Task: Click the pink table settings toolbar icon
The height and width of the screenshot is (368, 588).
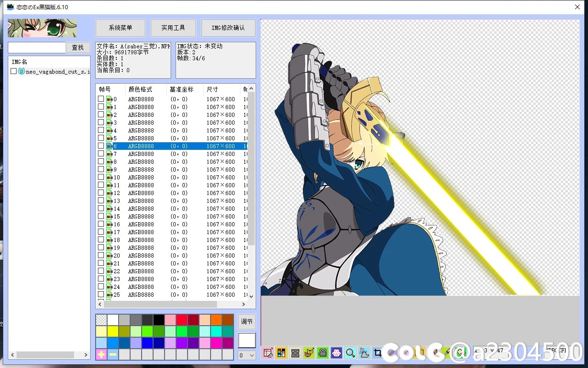Action: click(268, 353)
